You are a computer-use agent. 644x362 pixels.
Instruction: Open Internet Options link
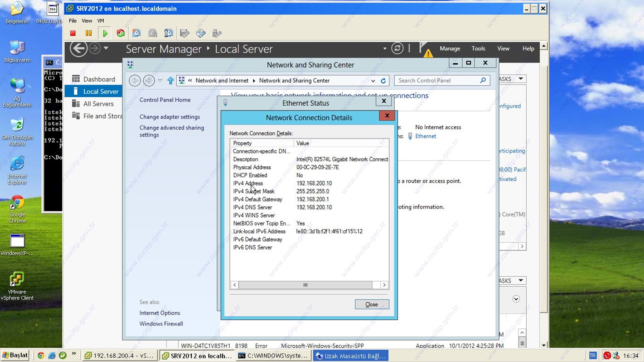point(160,313)
